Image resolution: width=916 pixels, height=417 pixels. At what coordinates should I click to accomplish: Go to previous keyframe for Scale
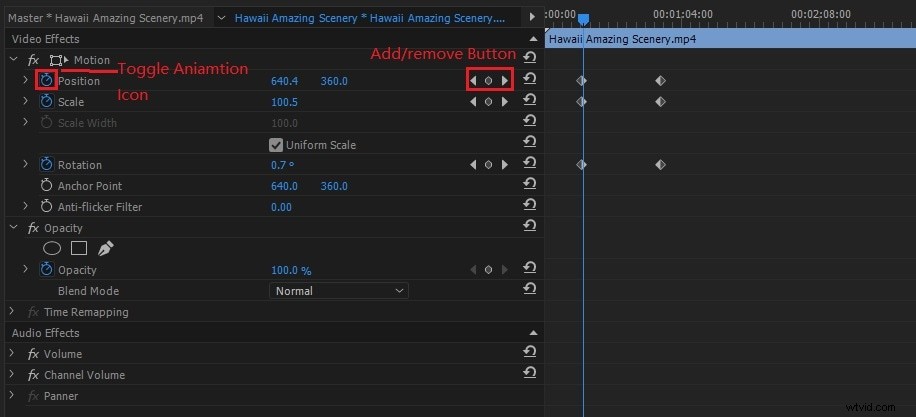click(x=473, y=102)
